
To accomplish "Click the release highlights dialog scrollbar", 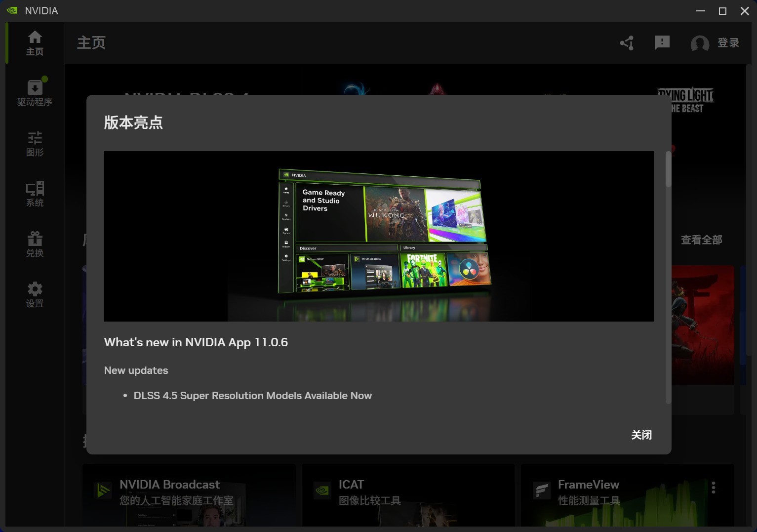I will [668, 169].
